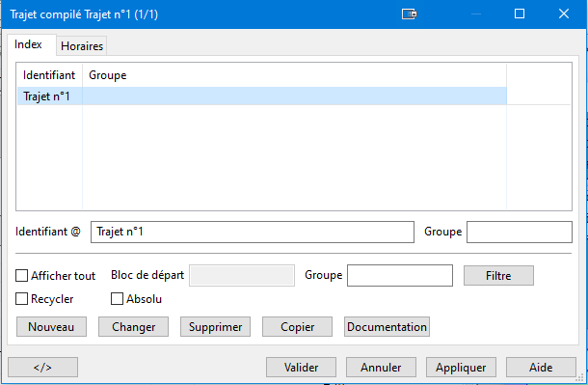This screenshot has height=385, width=588.
Task: Sort by the Groupe column header
Action: tap(294, 75)
